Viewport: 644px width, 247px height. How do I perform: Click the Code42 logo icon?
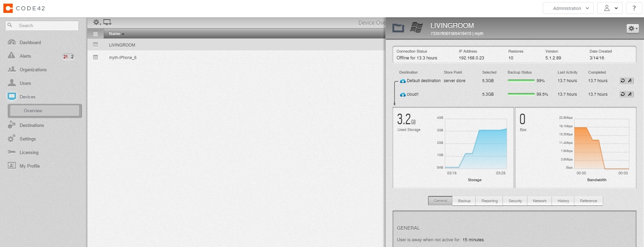click(8, 8)
